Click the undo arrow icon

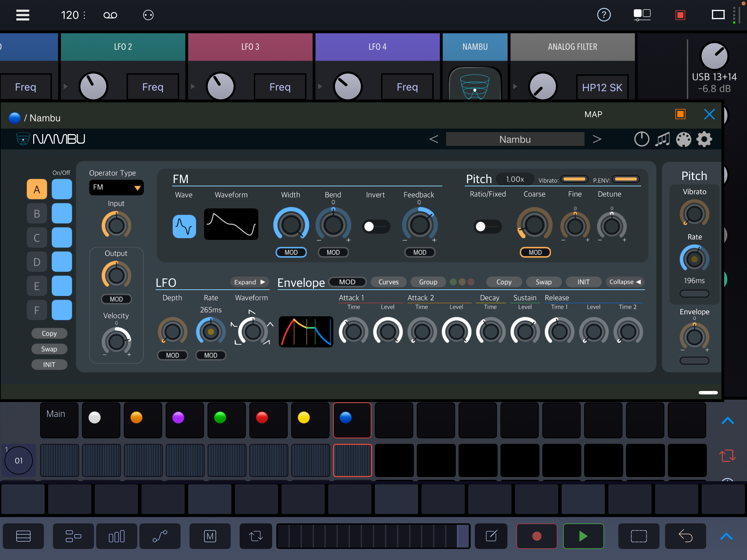(685, 536)
